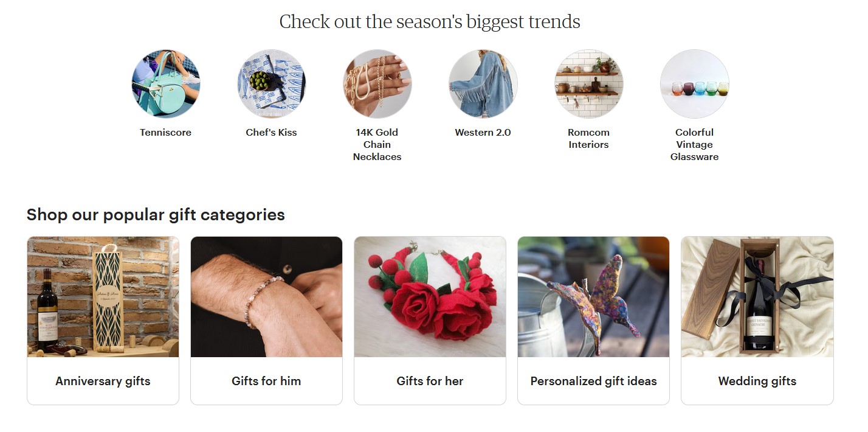Open the Wedding gifts wine box photo

(x=757, y=297)
